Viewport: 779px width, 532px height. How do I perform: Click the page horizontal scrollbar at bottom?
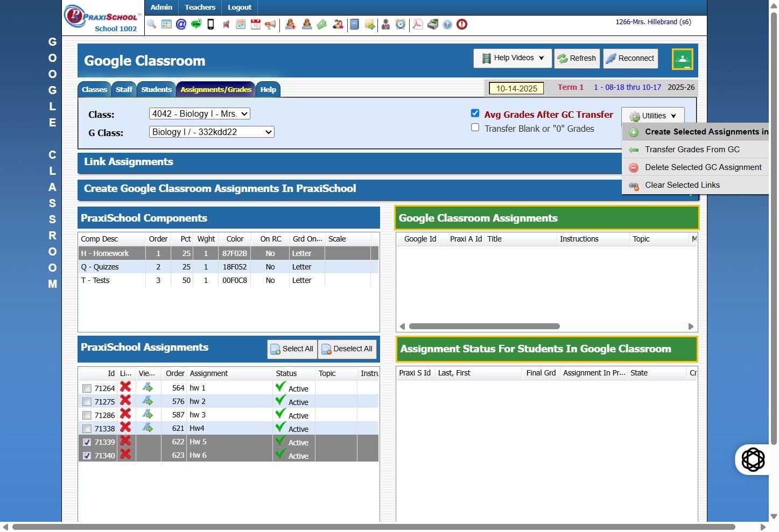(x=374, y=527)
